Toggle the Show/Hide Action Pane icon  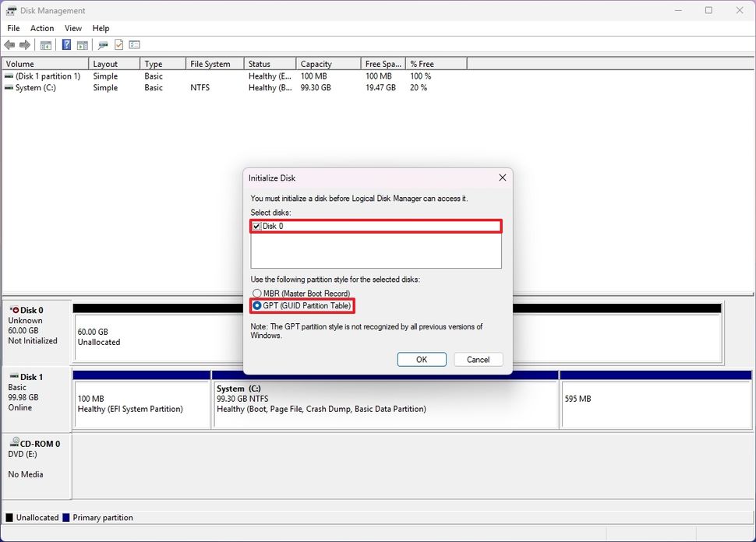click(82, 44)
